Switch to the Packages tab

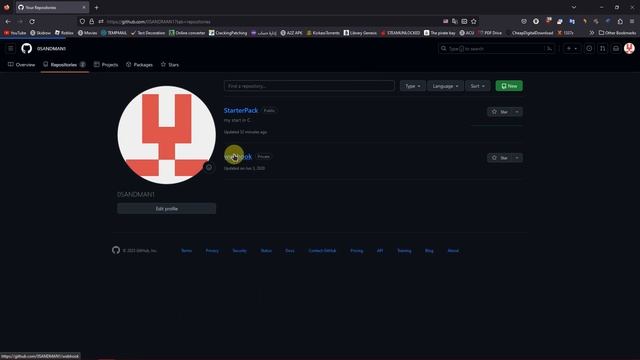coord(139,64)
